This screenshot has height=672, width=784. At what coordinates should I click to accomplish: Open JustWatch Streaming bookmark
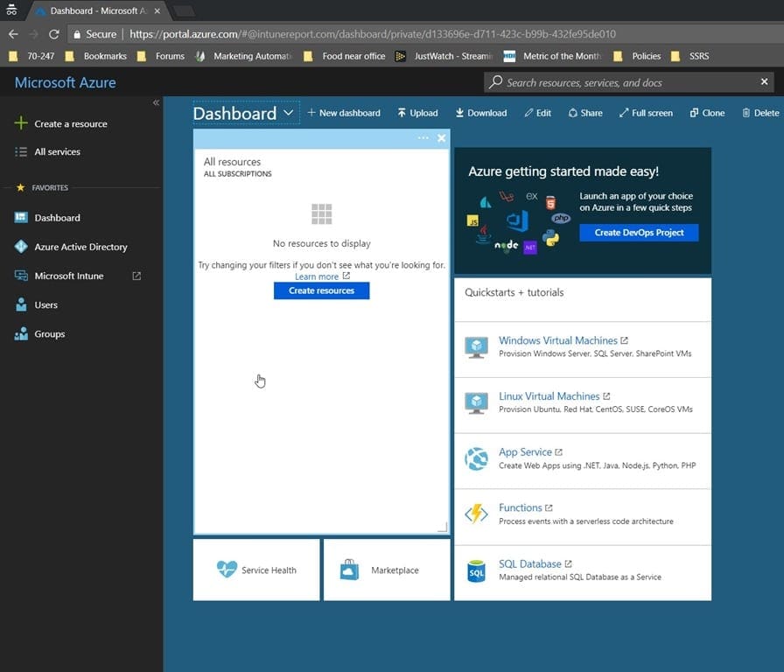[x=444, y=56]
